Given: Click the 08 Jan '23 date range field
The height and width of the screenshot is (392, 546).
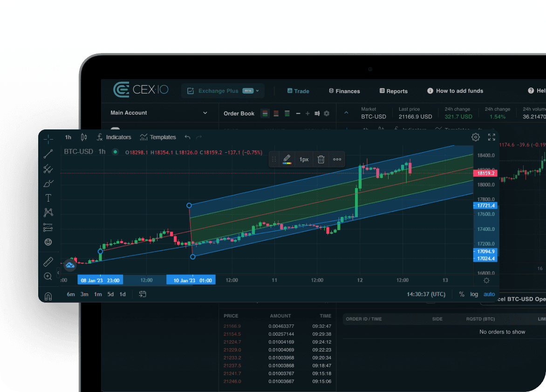Looking at the screenshot, I should point(100,280).
